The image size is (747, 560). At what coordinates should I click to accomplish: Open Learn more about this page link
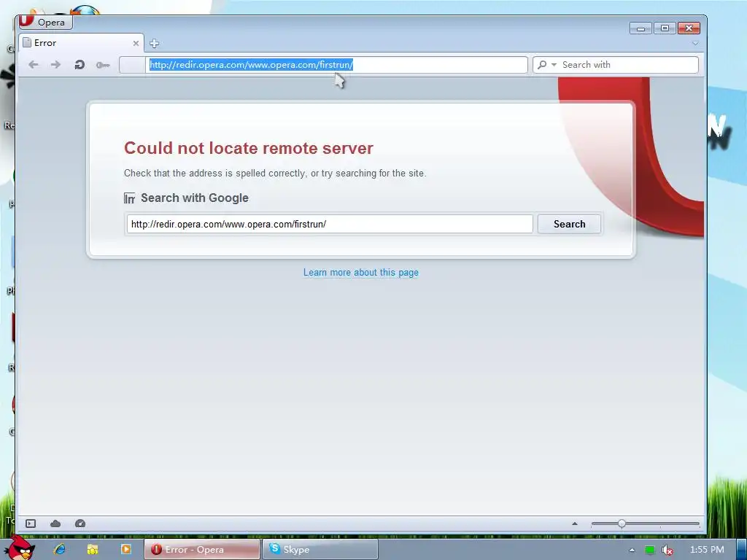[x=360, y=273]
